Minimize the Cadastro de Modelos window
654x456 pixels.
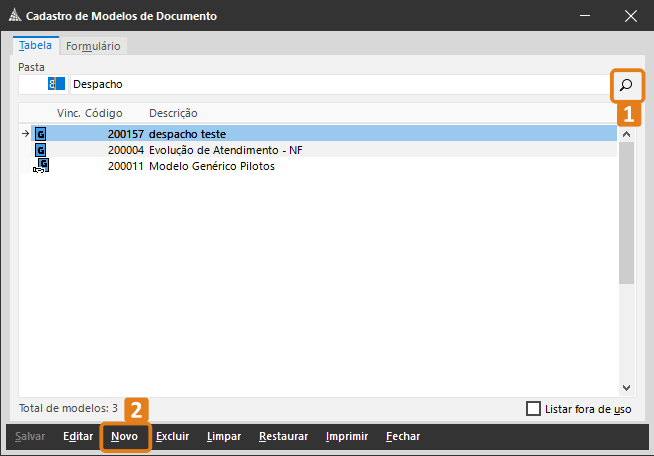[585, 15]
